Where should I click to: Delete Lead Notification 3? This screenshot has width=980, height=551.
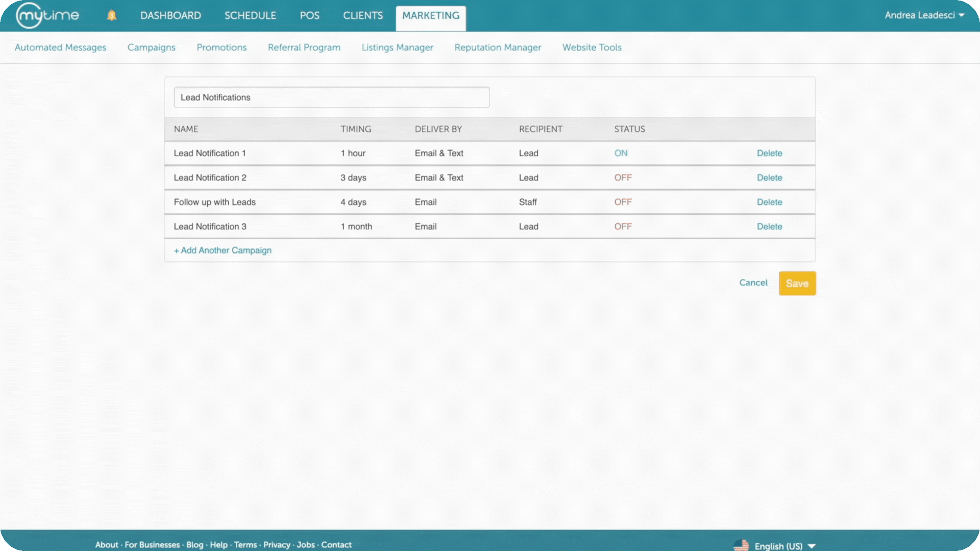click(769, 227)
